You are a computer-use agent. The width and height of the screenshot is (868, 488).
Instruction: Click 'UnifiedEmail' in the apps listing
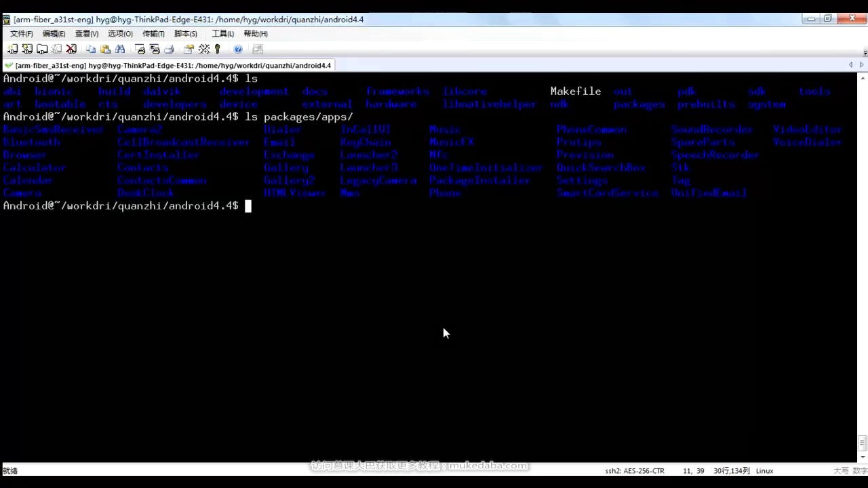coord(709,193)
